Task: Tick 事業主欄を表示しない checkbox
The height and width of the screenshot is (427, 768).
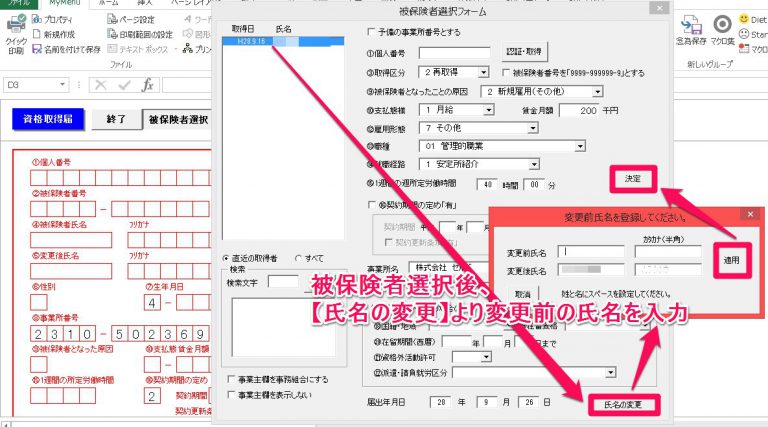Action: click(x=231, y=395)
